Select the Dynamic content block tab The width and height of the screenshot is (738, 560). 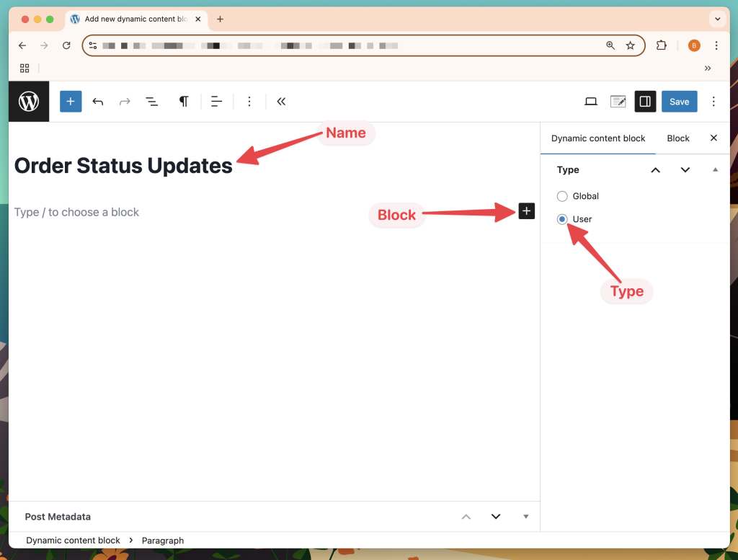coord(598,138)
